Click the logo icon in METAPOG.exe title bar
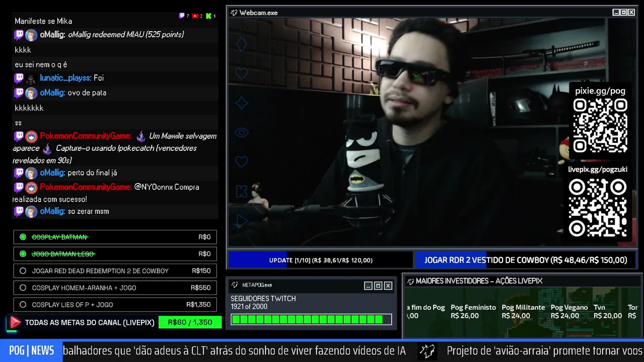The width and height of the screenshot is (644, 362). 234,285
